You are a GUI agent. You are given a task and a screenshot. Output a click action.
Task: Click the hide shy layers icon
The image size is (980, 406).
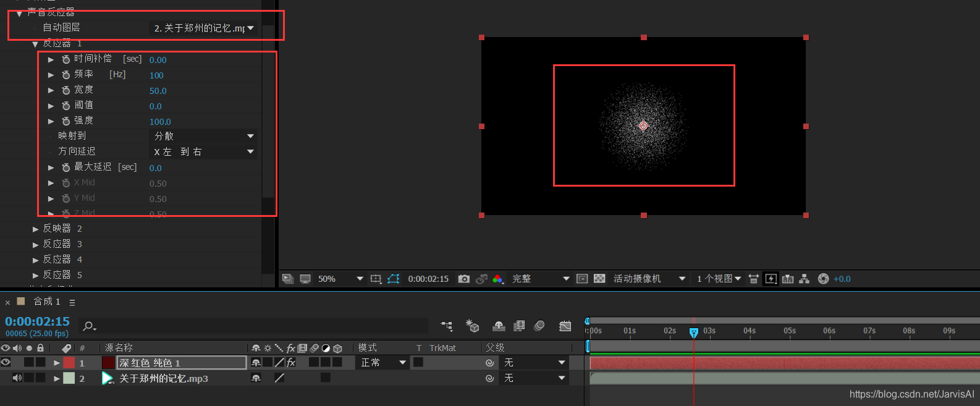(499, 326)
